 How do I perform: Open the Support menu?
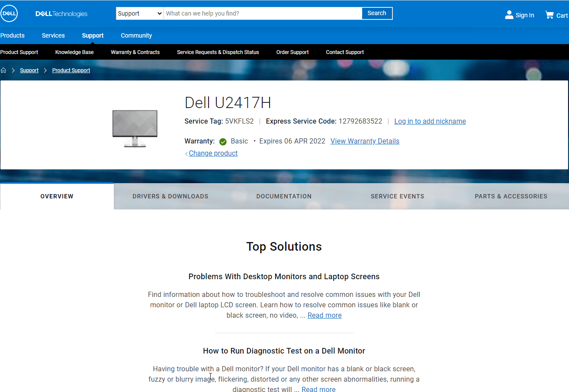93,35
